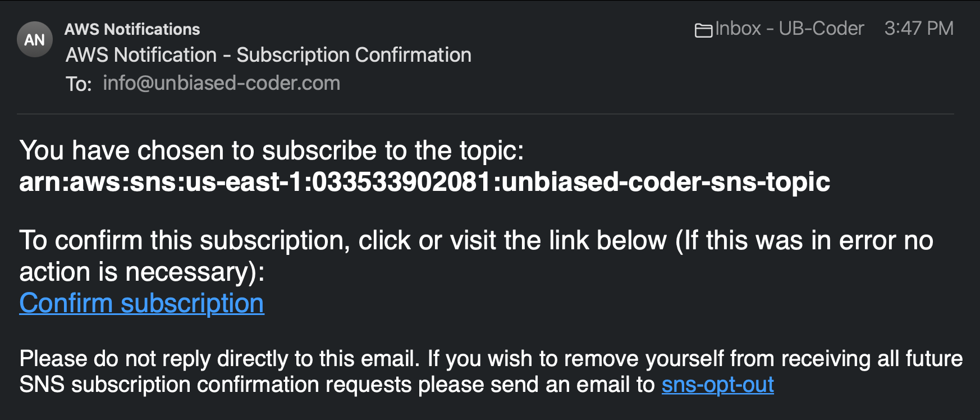The height and width of the screenshot is (420, 980).
Task: Click the AN sender avatar circle
Action: [35, 40]
